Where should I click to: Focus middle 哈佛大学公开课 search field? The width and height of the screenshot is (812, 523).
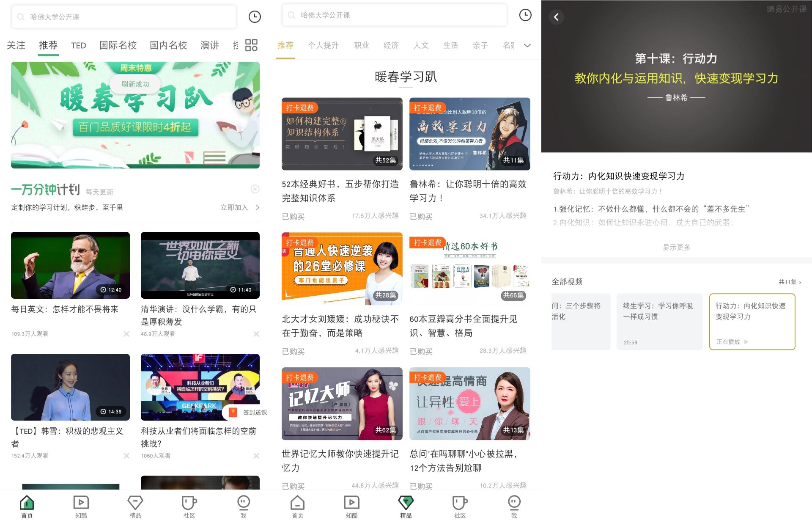click(x=394, y=15)
